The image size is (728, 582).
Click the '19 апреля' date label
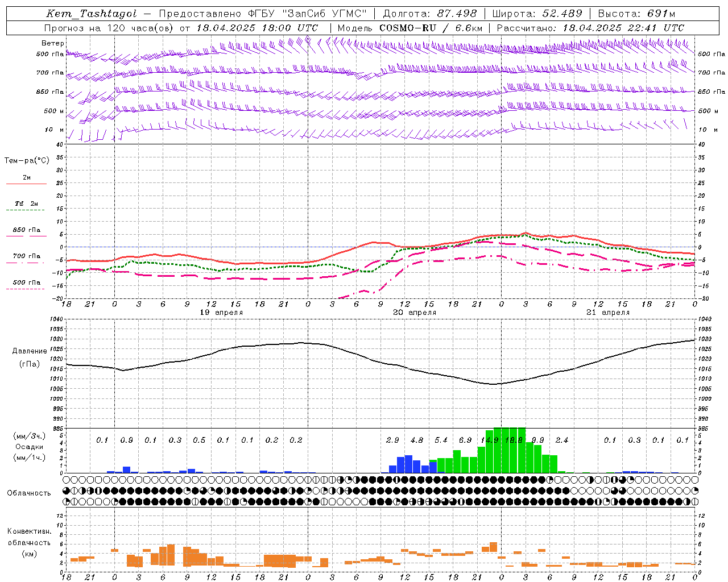pos(221,313)
